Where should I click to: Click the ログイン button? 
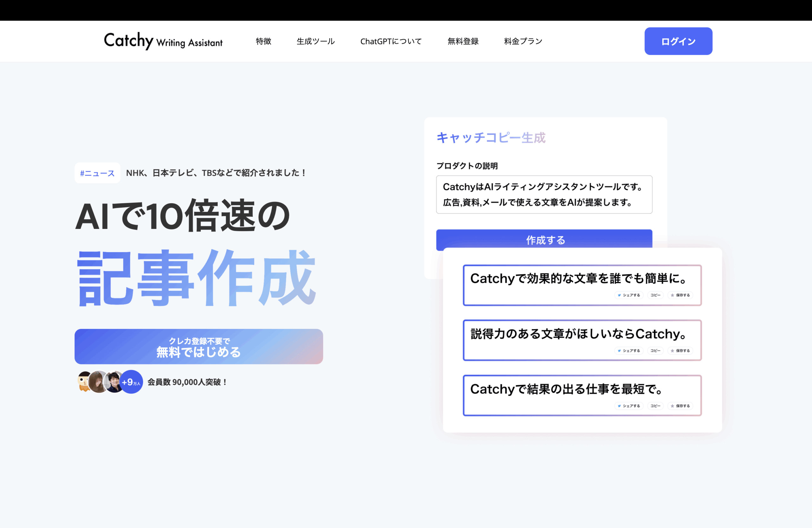pyautogui.click(x=678, y=41)
